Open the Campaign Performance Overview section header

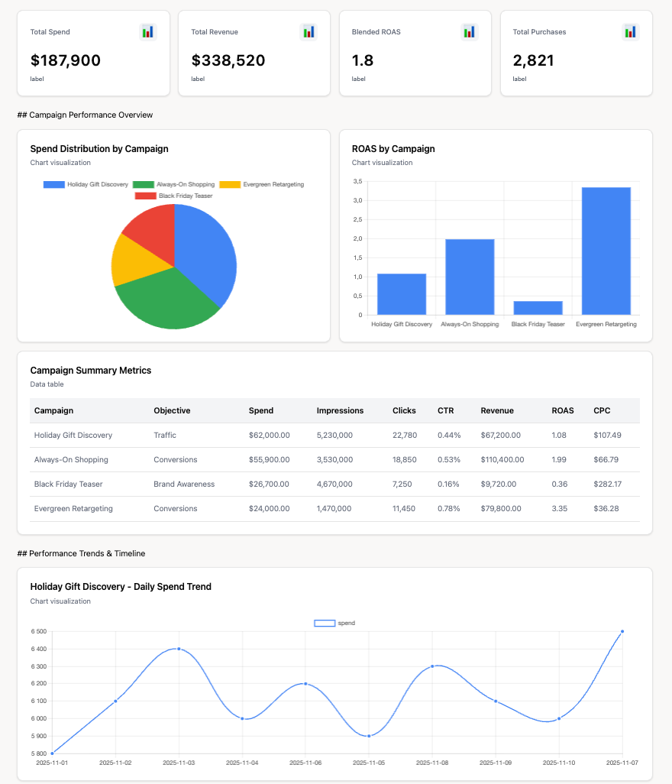point(85,115)
